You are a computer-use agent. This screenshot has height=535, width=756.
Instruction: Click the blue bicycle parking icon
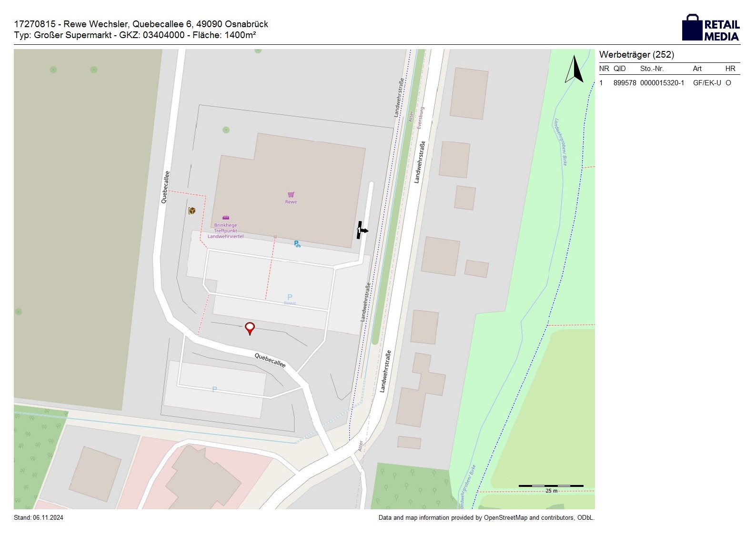coord(297,244)
